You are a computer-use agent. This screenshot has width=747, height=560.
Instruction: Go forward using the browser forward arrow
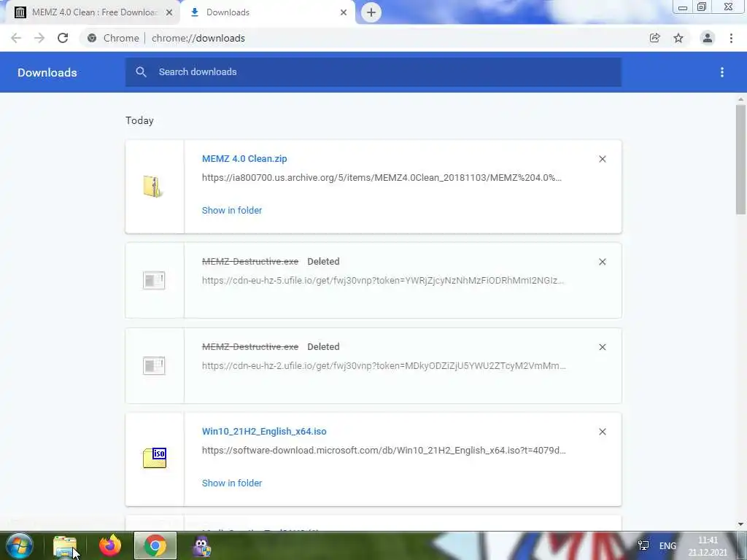pyautogui.click(x=39, y=38)
